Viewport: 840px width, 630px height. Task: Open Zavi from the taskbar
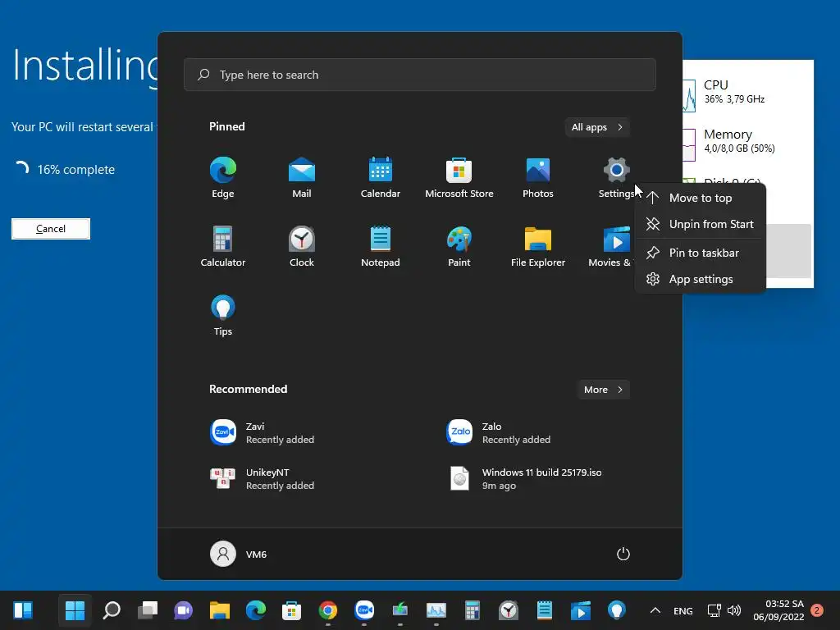(364, 610)
